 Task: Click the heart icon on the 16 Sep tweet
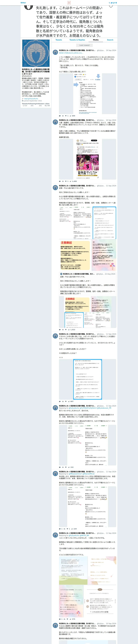coord(66,181)
